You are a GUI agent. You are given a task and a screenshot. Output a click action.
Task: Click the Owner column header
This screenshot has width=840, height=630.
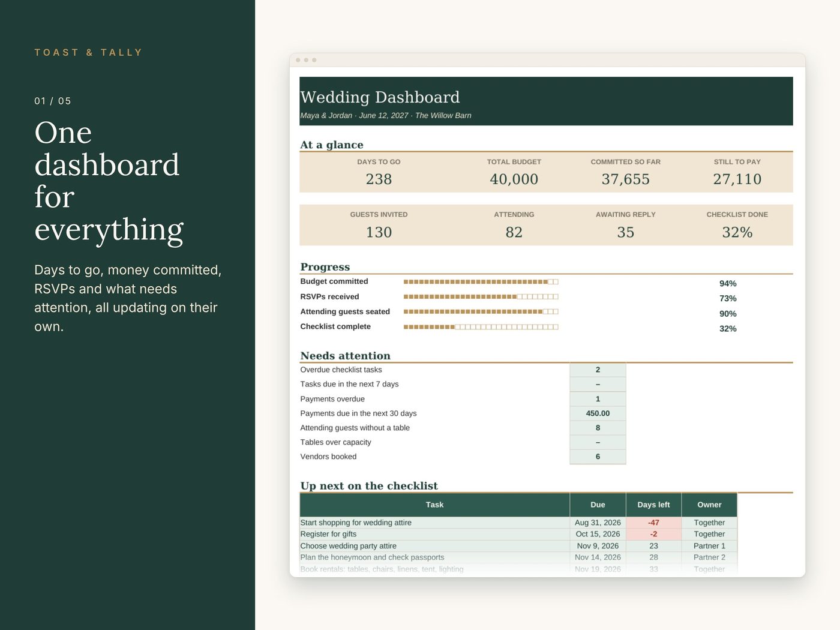pos(709,505)
